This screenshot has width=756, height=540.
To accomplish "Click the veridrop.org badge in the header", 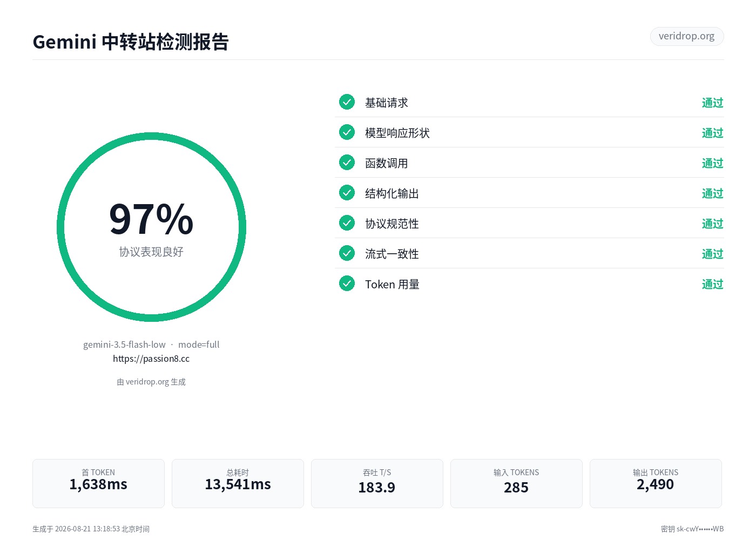I will pos(687,36).
